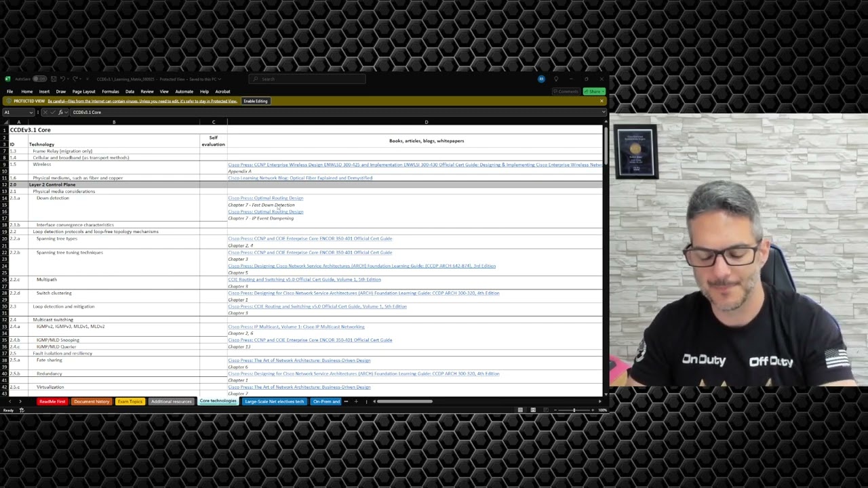Switch to Normal view in status bar
This screenshot has height=488, width=868.
[520, 410]
